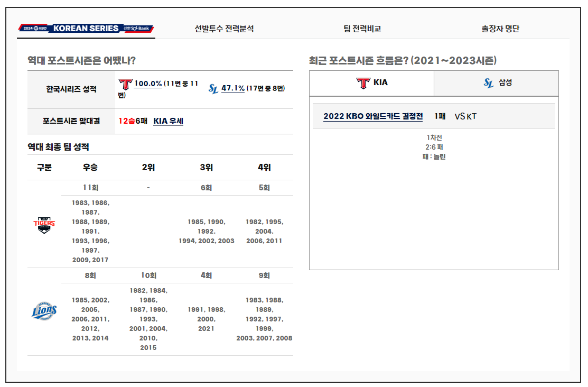The width and height of the screenshot is (588, 387).
Task: Select the KIA team tab
Action: click(x=371, y=83)
